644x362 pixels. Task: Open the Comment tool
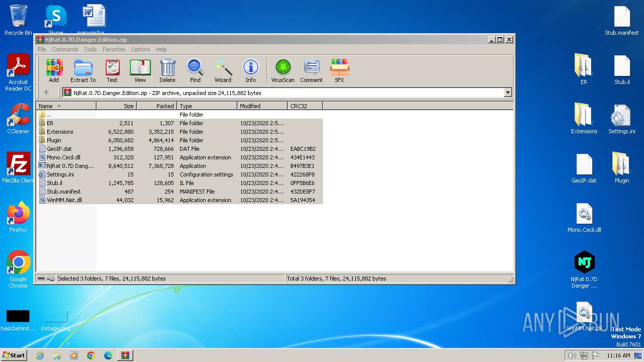pyautogui.click(x=311, y=70)
